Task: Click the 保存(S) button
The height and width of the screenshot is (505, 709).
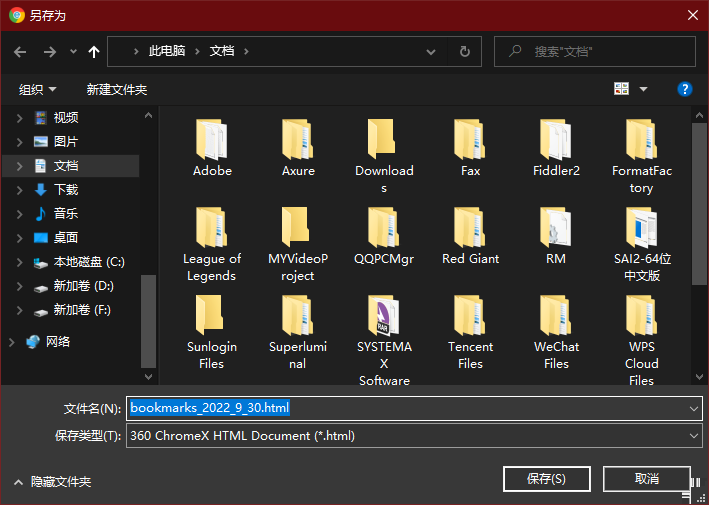Action: pyautogui.click(x=546, y=479)
